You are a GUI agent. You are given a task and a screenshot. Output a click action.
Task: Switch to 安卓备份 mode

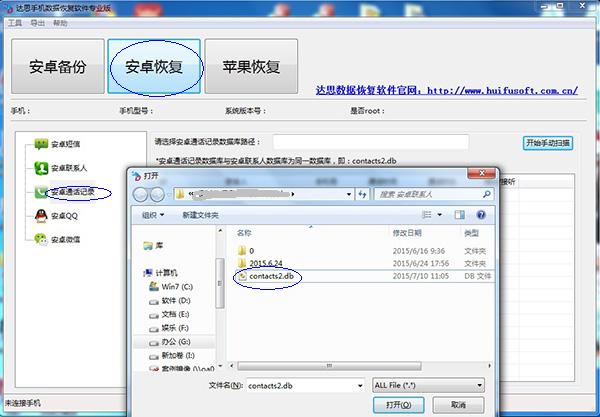tap(58, 66)
